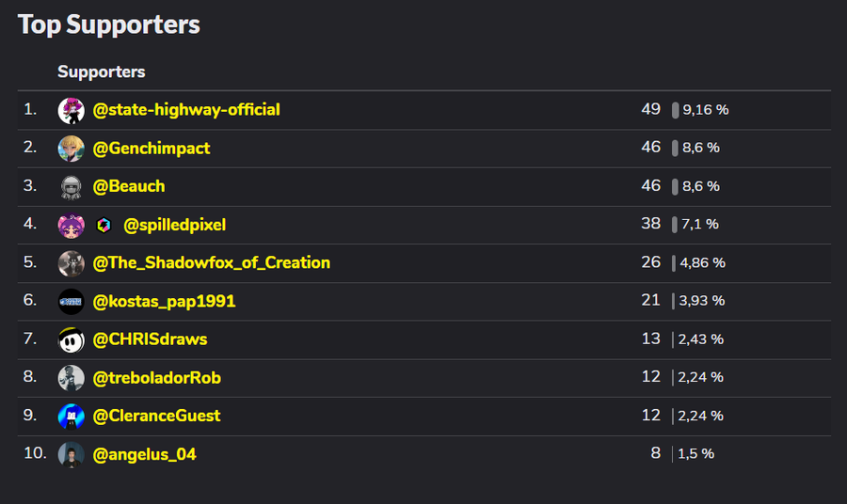Click the Supporters column header
Screen dimensions: 847x504
tap(102, 71)
